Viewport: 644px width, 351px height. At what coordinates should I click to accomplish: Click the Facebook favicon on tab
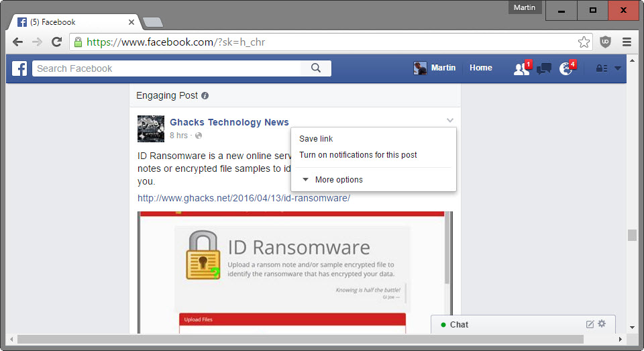[22, 22]
